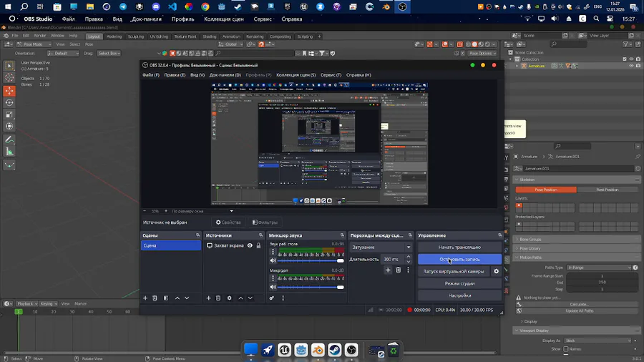Switch to Blender Animation workspace tab
Viewport: 644px width, 362px height.
click(231, 36)
